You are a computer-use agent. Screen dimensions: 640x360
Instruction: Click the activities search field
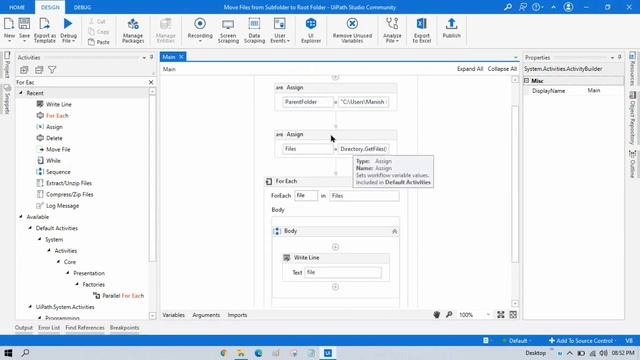pos(82,82)
